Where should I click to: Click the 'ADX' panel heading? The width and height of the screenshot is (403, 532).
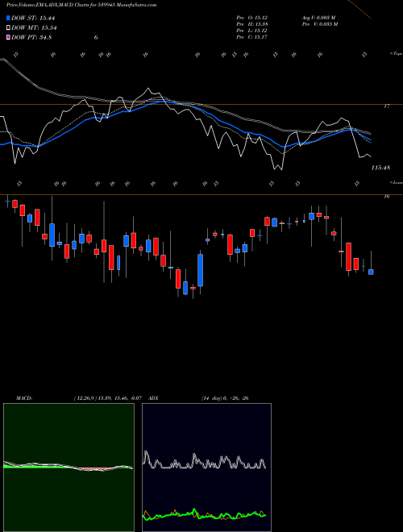154,398
